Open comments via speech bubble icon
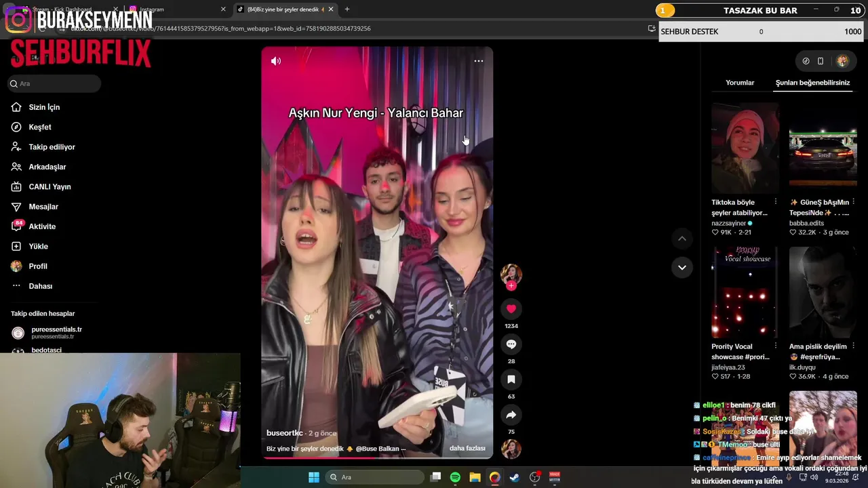 point(511,344)
